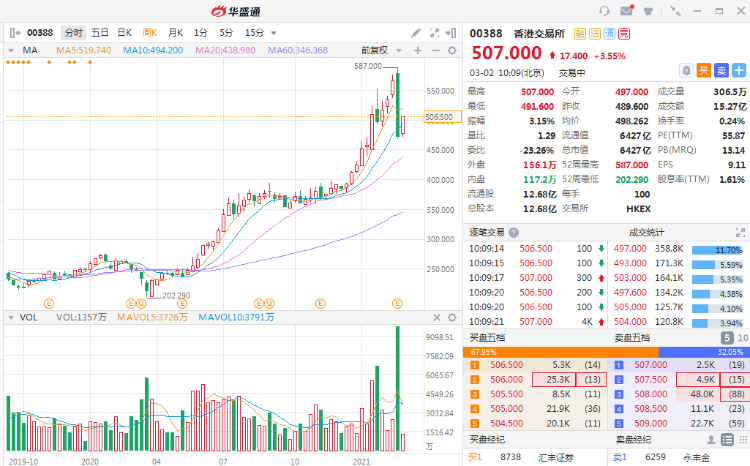Zoom out the K-line chart with minus
This screenshot has width=750, height=466.
435,50
